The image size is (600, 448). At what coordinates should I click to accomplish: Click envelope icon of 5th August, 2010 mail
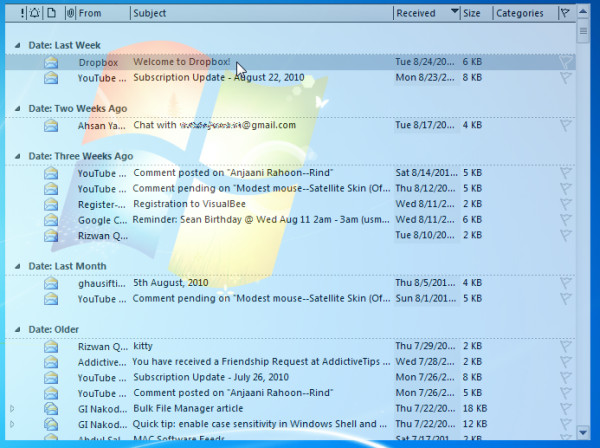51,283
